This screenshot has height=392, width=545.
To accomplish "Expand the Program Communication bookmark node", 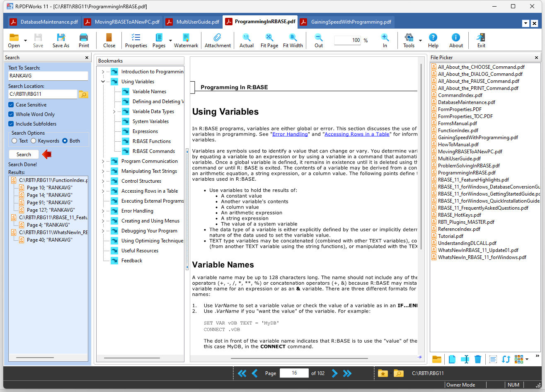I will 103,161.
